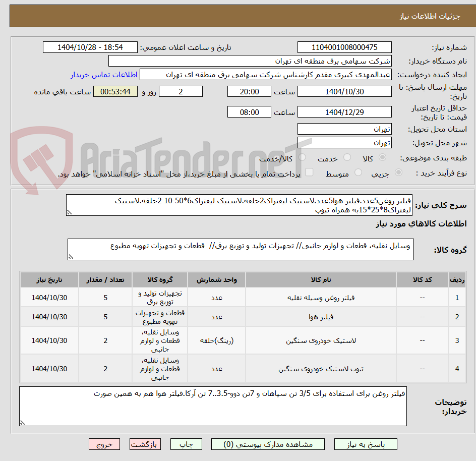
Task: Click the خروج exit button
Action: click(104, 444)
